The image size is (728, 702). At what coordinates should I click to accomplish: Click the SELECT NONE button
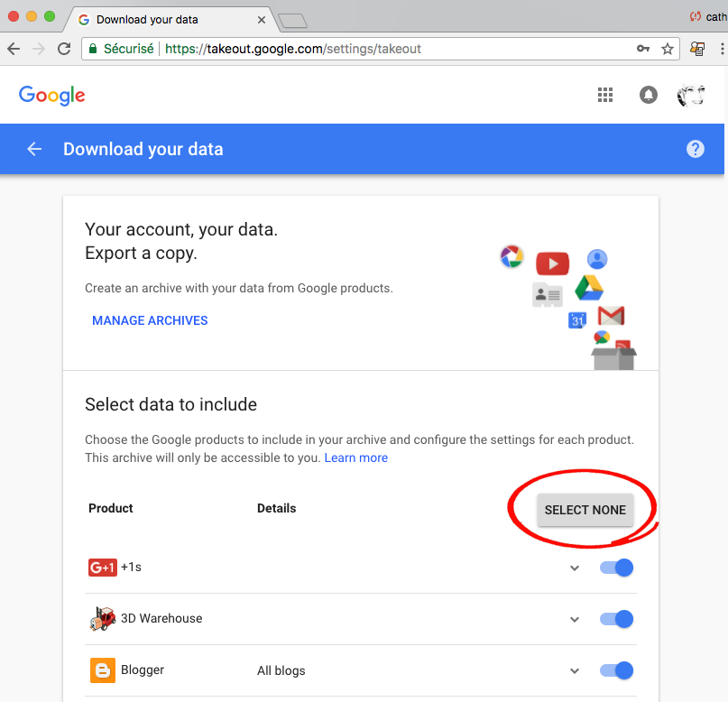[x=585, y=510]
